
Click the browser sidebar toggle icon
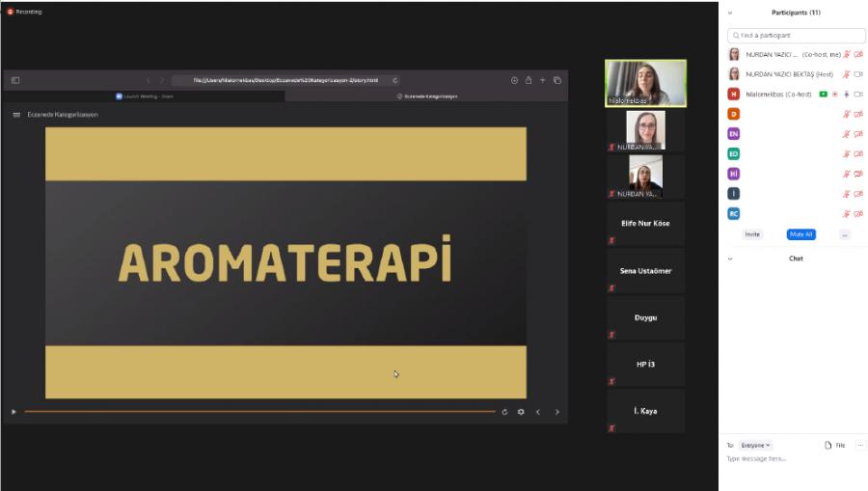pos(15,80)
